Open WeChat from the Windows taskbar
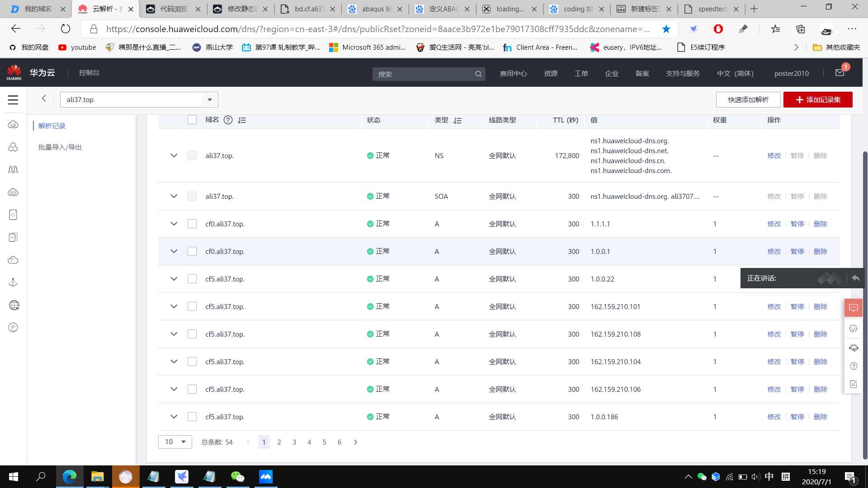 pyautogui.click(x=237, y=477)
